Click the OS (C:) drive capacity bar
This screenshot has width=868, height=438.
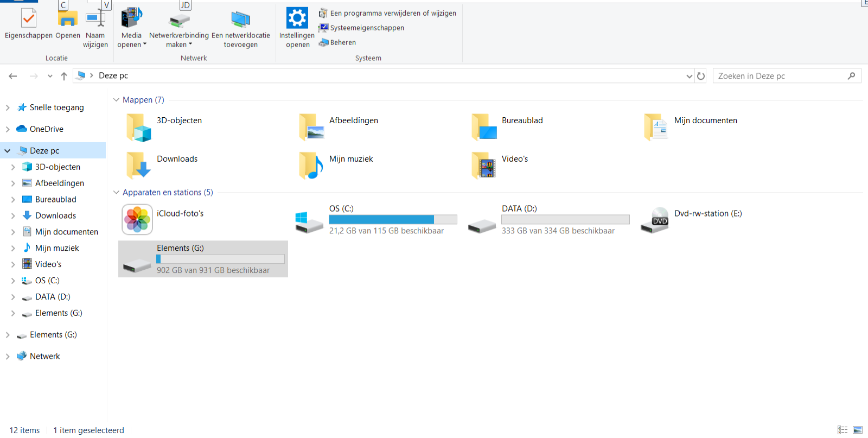[393, 219]
